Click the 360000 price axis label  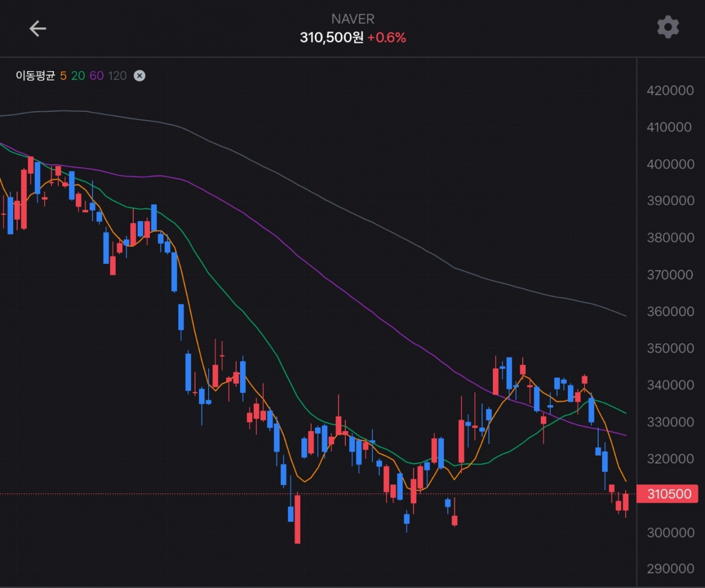click(670, 311)
